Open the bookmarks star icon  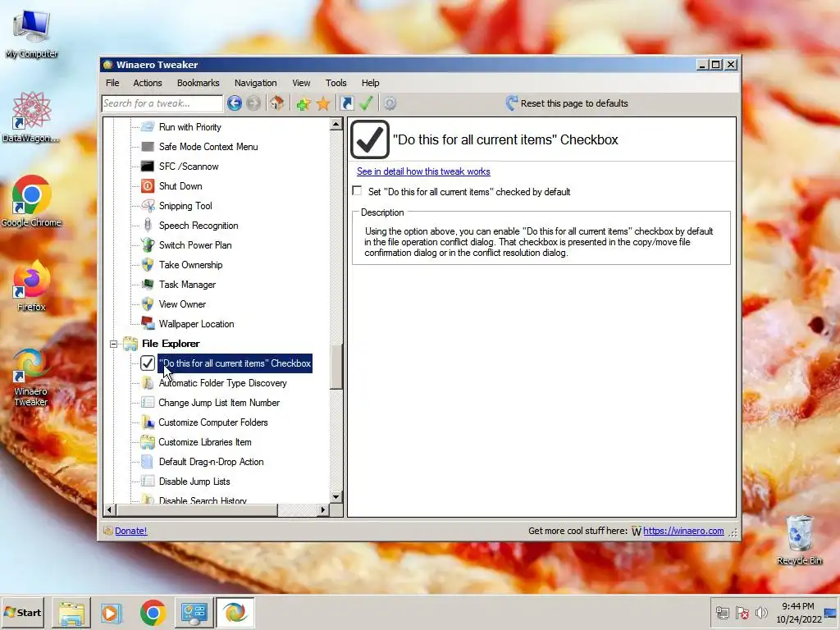point(323,103)
